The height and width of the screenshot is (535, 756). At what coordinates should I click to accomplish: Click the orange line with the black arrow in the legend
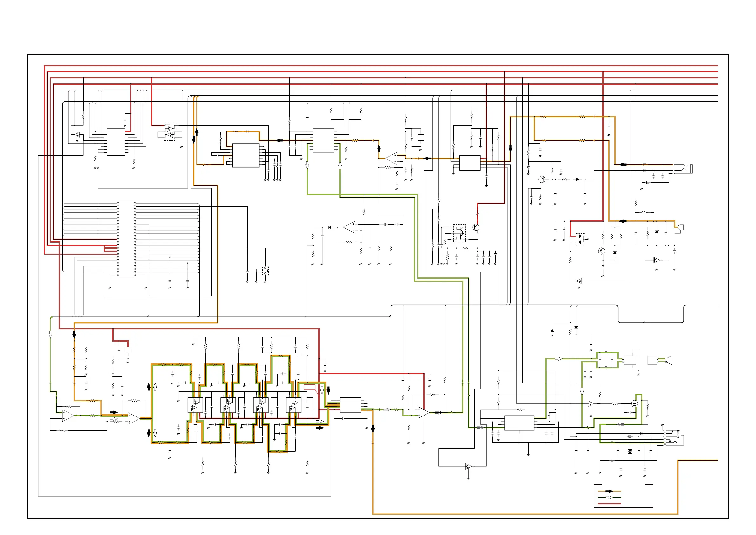pyautogui.click(x=610, y=491)
